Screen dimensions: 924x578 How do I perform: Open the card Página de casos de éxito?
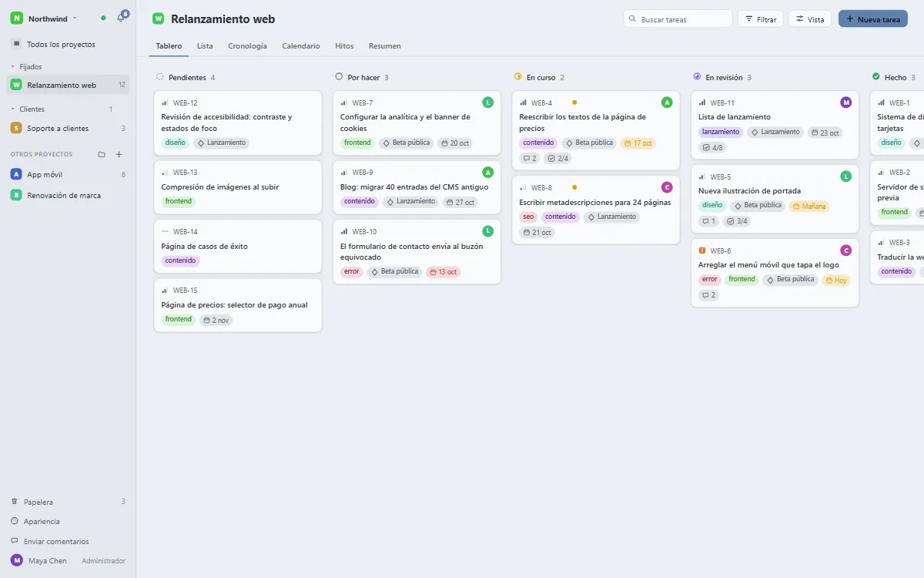238,247
